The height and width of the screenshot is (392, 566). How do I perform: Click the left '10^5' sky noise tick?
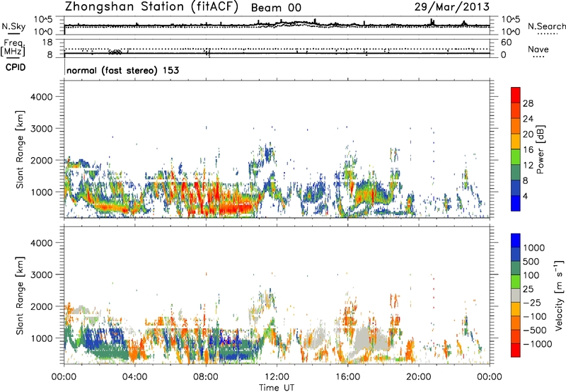(x=43, y=20)
